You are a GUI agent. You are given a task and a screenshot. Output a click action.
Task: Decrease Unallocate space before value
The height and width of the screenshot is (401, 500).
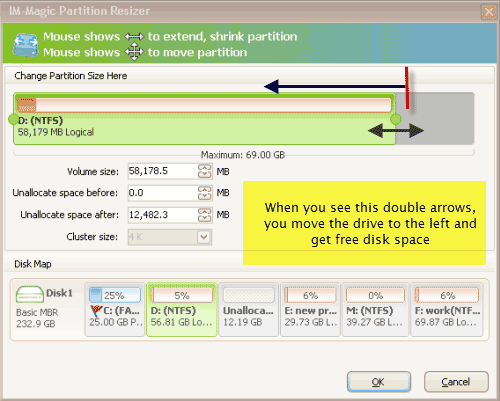pyautogui.click(x=205, y=197)
